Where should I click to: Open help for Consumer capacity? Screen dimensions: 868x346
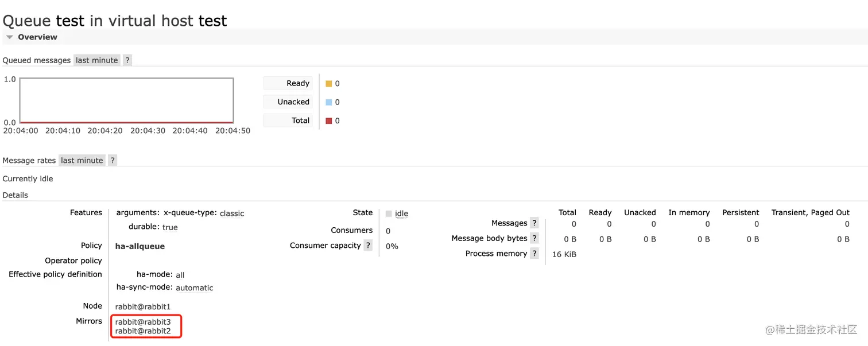pos(368,246)
